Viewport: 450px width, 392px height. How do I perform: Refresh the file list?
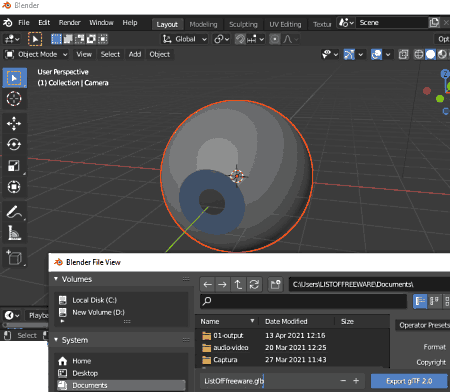pos(254,284)
